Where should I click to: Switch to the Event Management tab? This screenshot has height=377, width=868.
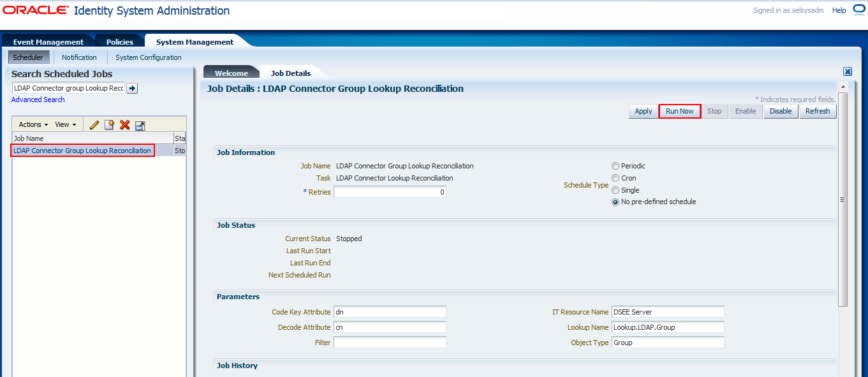tap(48, 41)
